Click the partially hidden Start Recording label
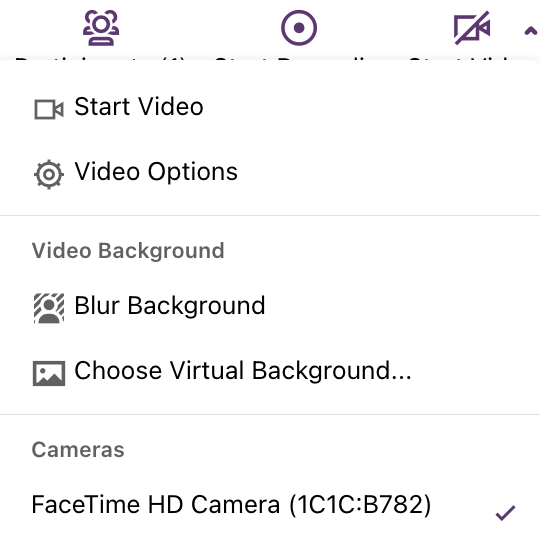The image size is (540, 544). 292,59
